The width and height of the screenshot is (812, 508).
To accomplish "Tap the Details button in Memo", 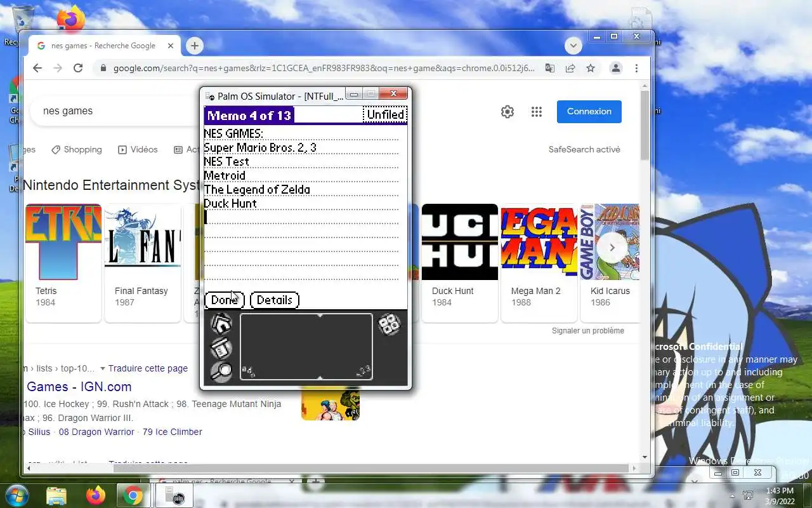I will pos(275,300).
